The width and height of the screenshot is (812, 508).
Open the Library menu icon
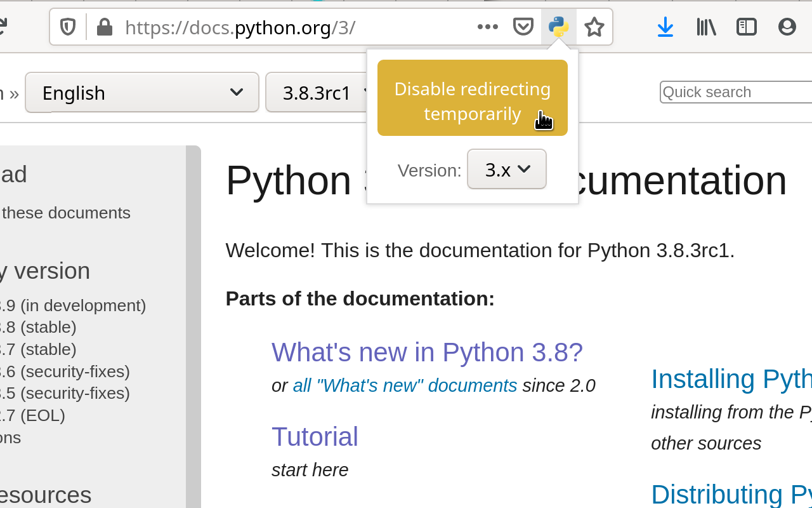706,27
